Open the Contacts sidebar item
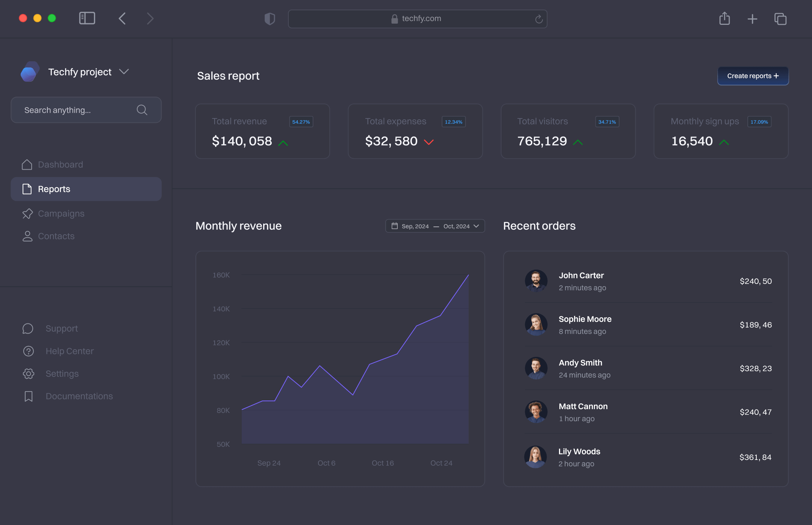The width and height of the screenshot is (812, 525). 56,236
